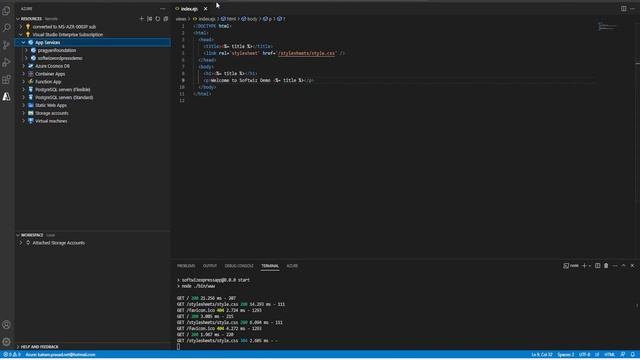Screen dimensions: 640x360
Task: Switch to the Problems panel tab
Action: (x=186, y=266)
